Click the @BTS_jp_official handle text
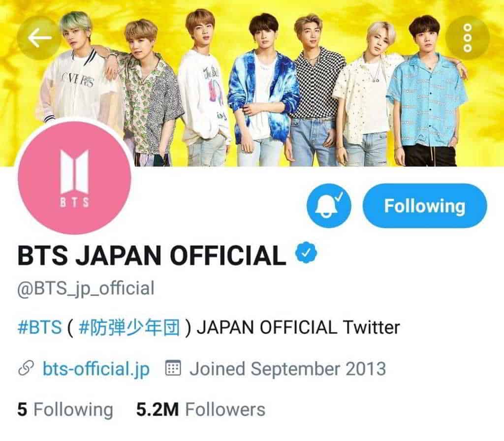This screenshot has height=441, width=504. [x=86, y=288]
